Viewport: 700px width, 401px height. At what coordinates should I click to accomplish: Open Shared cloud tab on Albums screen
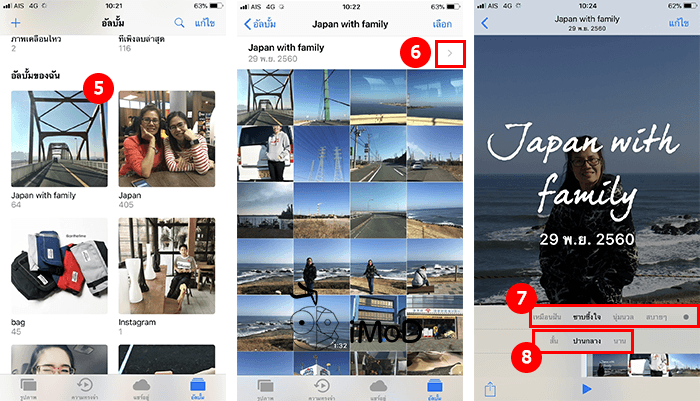click(x=141, y=388)
